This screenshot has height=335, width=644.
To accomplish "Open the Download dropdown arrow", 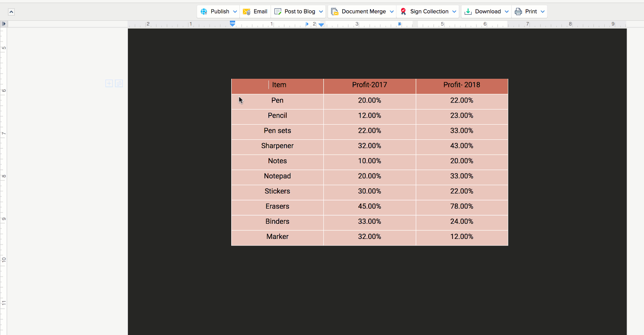I will (x=507, y=12).
